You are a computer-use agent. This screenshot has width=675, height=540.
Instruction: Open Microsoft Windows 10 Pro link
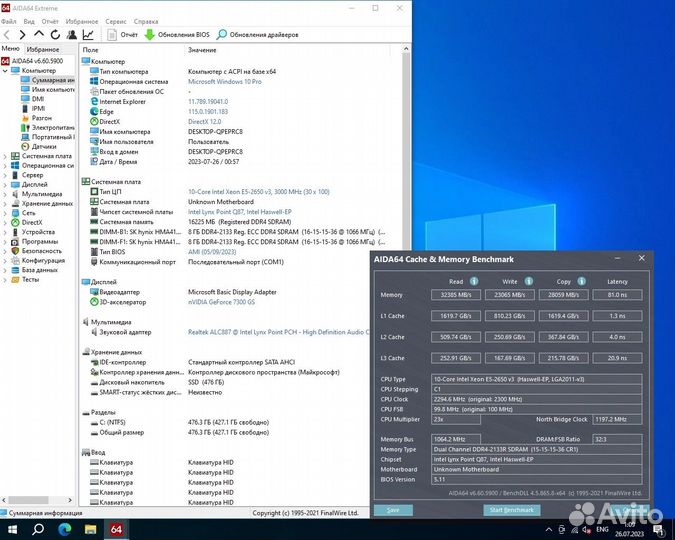[225, 81]
